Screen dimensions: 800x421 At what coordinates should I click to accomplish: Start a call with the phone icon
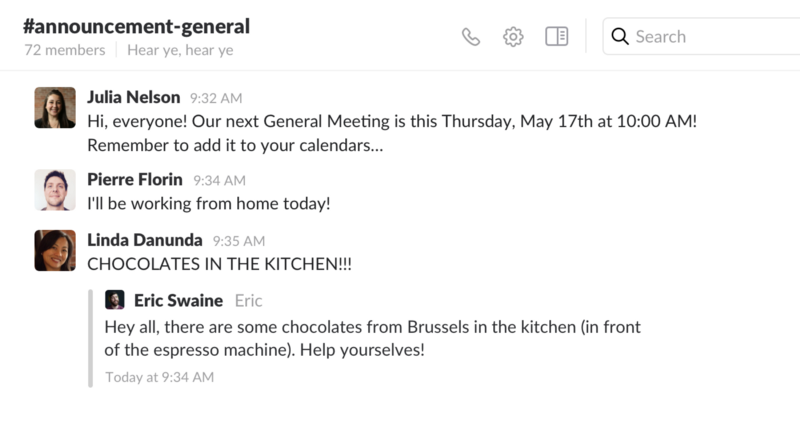pyautogui.click(x=471, y=37)
